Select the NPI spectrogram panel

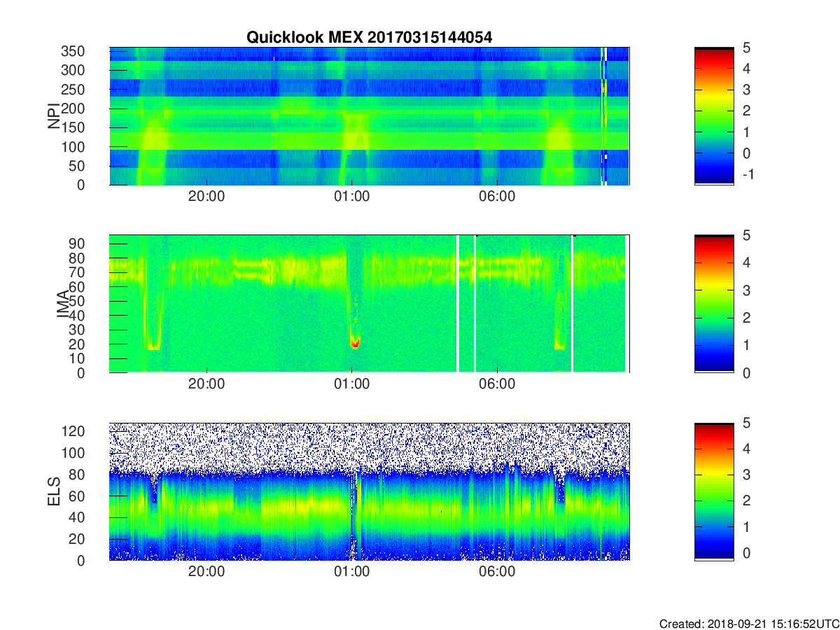coord(370,116)
